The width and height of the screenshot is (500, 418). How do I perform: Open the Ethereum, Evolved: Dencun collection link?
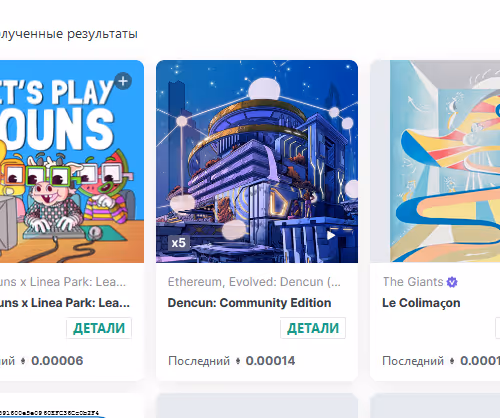254,282
